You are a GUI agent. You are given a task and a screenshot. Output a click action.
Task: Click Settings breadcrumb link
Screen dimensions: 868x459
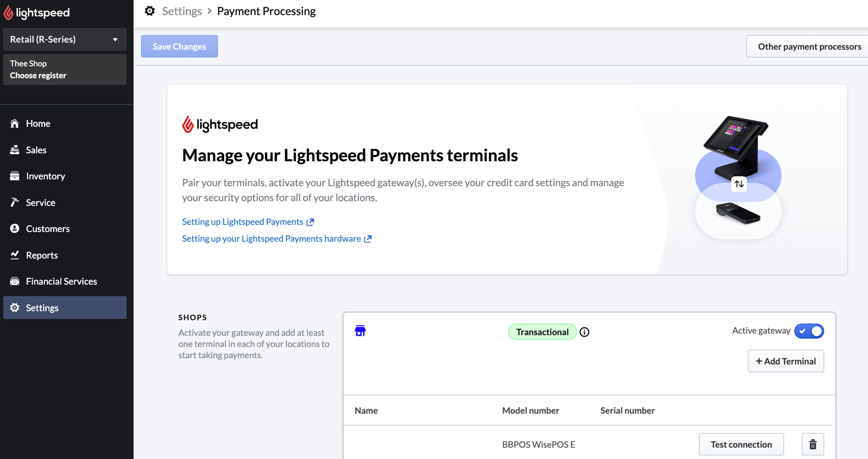click(x=182, y=11)
